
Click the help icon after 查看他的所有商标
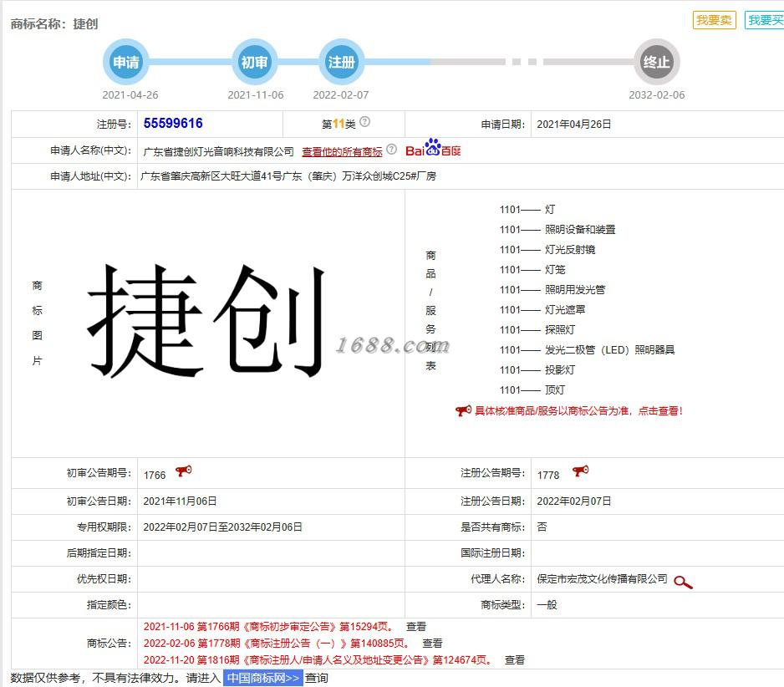click(x=391, y=150)
